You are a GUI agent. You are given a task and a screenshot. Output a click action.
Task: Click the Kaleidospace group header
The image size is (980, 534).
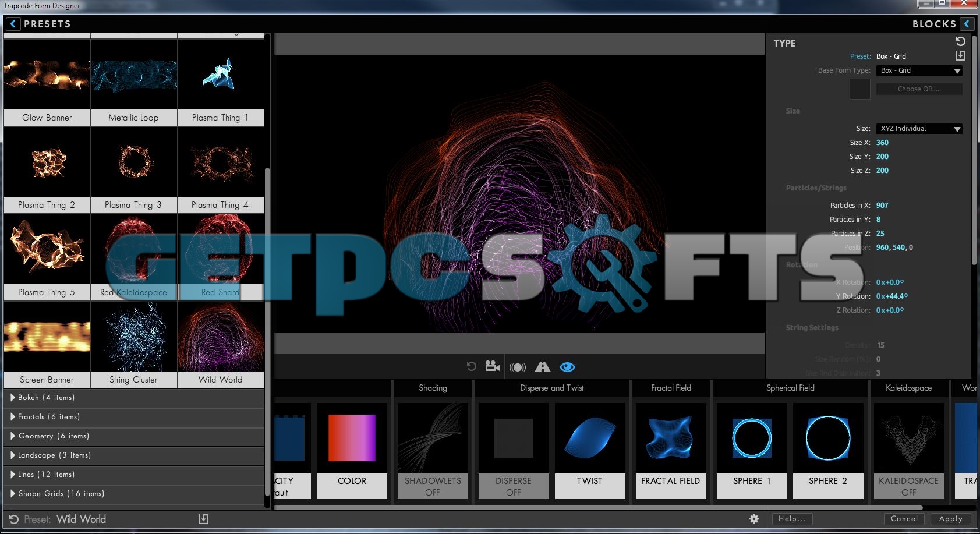coord(909,388)
